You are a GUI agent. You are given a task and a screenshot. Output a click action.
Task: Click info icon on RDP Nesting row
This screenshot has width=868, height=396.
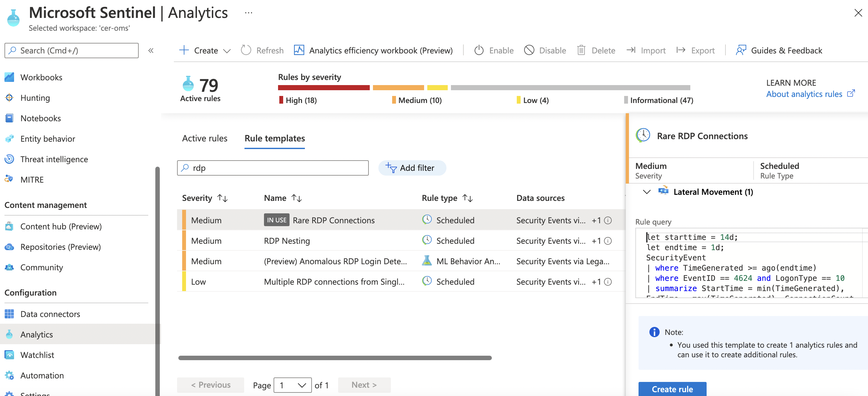608,241
